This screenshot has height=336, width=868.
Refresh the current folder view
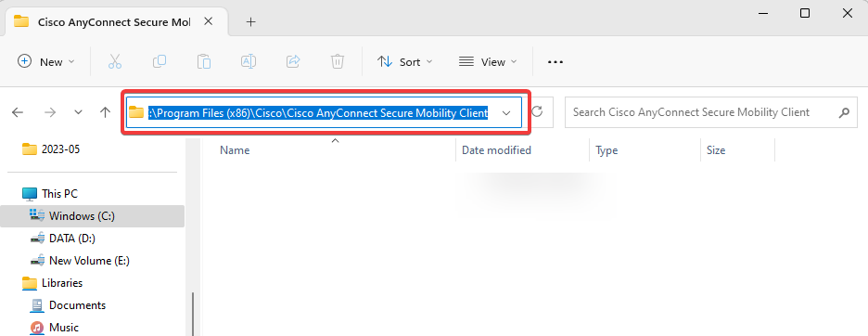coord(537,112)
